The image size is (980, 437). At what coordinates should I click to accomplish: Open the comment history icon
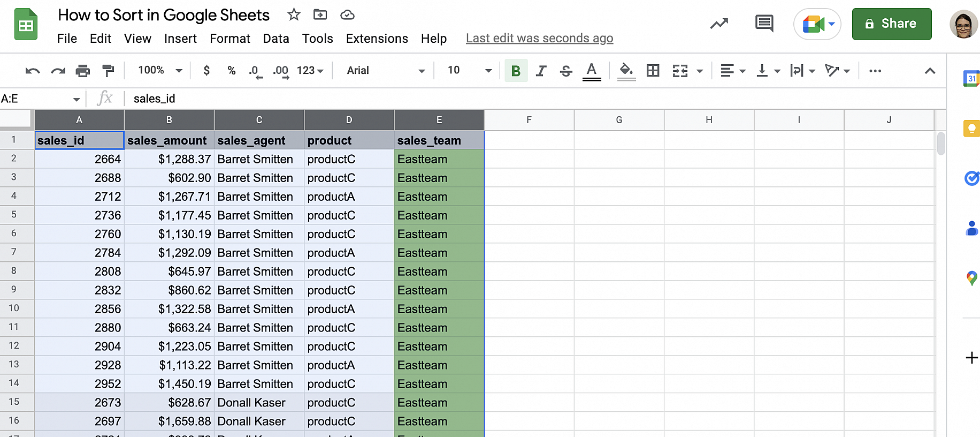pyautogui.click(x=764, y=24)
